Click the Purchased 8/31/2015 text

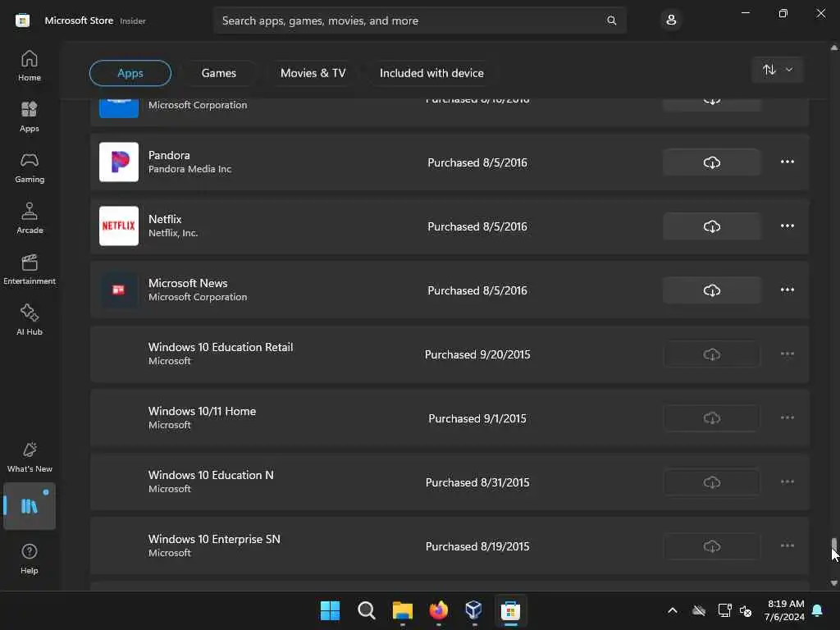(477, 482)
